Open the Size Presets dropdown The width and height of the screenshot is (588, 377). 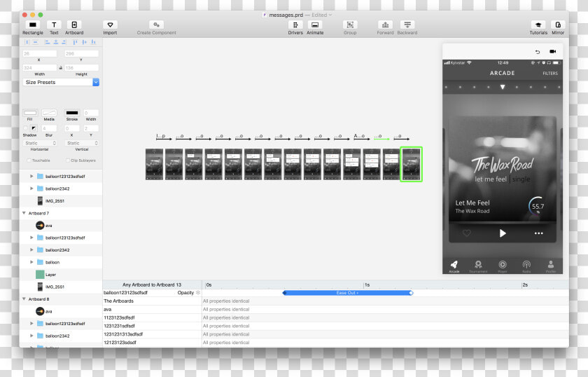pyautogui.click(x=61, y=82)
